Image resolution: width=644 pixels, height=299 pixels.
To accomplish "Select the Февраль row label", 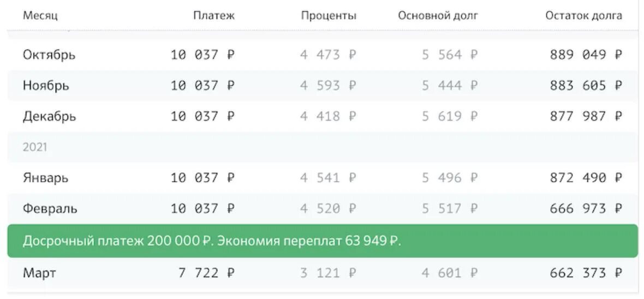I will click(50, 208).
